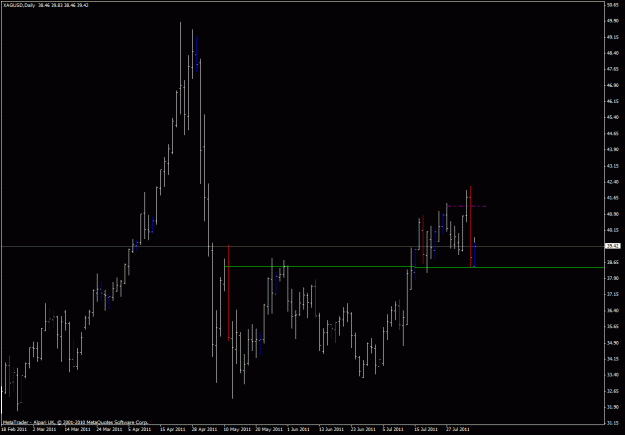Click the 5 Jul 2011 date label
Viewport: 625px width, 435px height.
393,430
